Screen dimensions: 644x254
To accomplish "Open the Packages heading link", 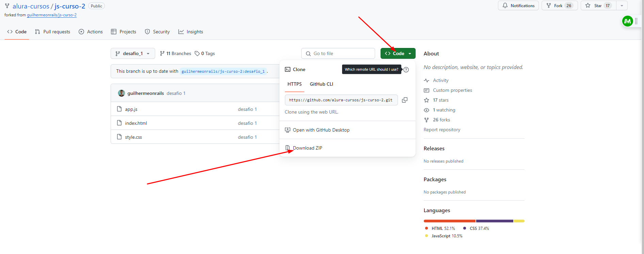I will click(435, 180).
